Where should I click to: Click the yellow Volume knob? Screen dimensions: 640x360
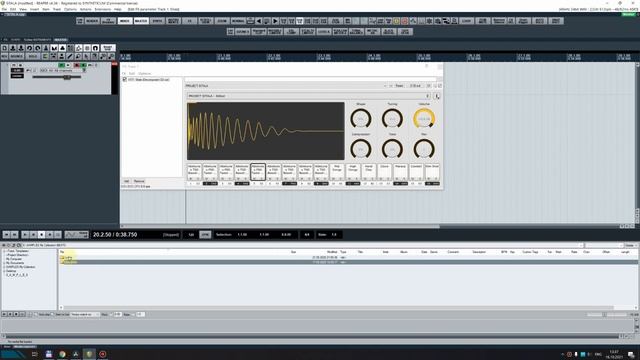[424, 118]
